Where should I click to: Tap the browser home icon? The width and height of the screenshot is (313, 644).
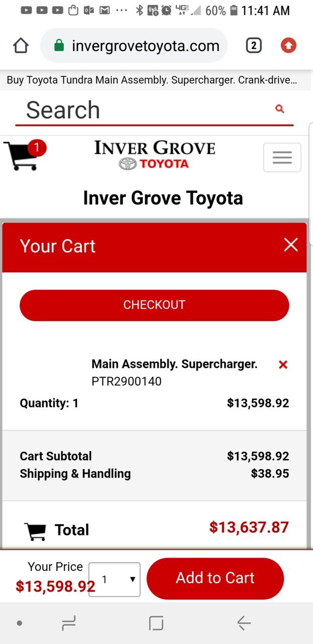click(x=21, y=46)
